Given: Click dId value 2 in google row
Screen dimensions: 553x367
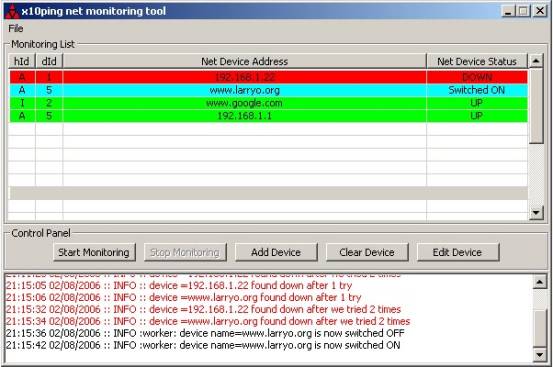Looking at the screenshot, I should 49,103.
